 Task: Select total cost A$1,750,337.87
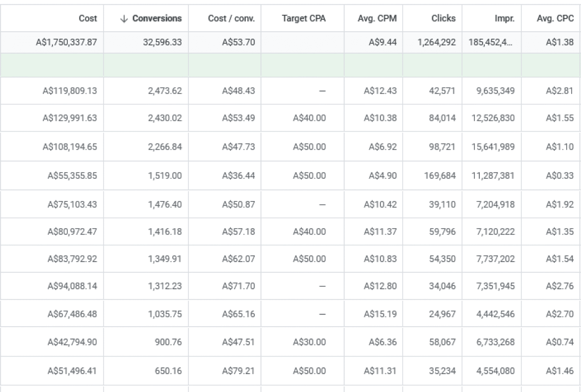66,42
